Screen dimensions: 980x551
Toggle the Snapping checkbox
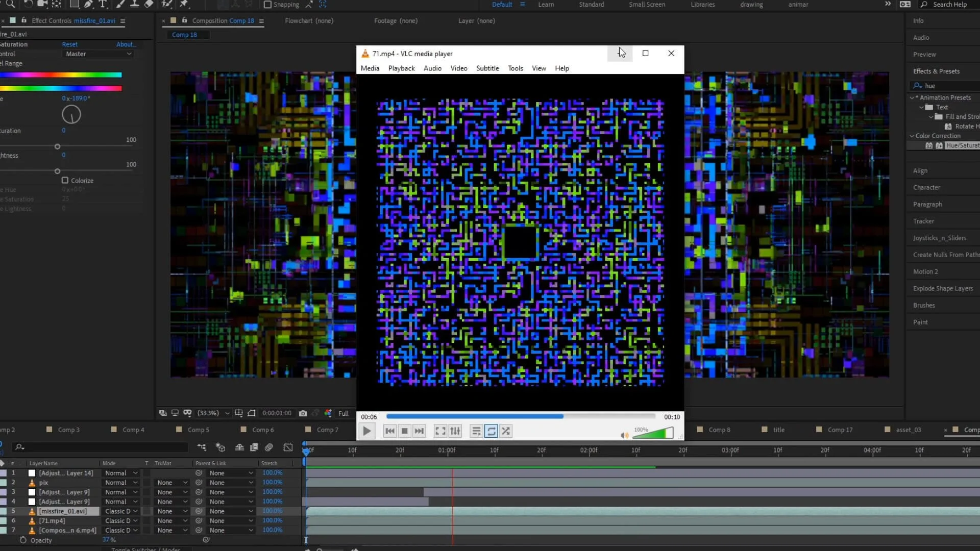coord(267,5)
